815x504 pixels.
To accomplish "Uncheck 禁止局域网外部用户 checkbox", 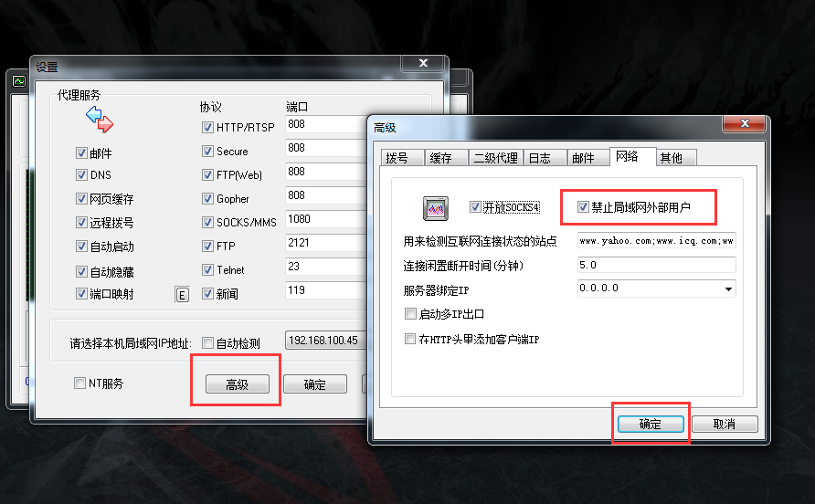I will coord(583,206).
